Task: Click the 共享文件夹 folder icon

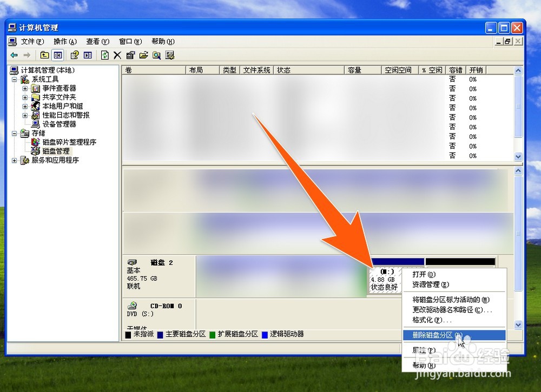Action: (36, 97)
